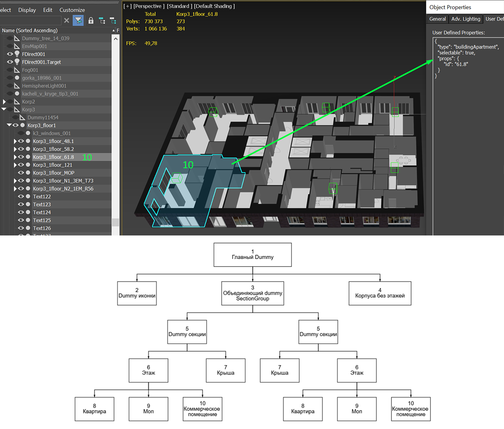
Task: Click the first hierarchy sort icon
Action: [x=102, y=20]
